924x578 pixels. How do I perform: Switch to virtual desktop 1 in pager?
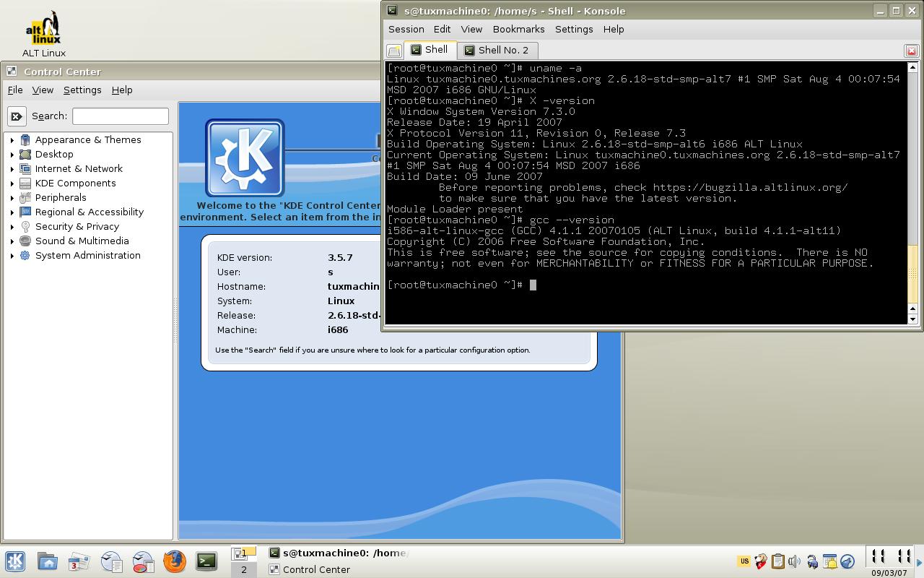[x=243, y=553]
